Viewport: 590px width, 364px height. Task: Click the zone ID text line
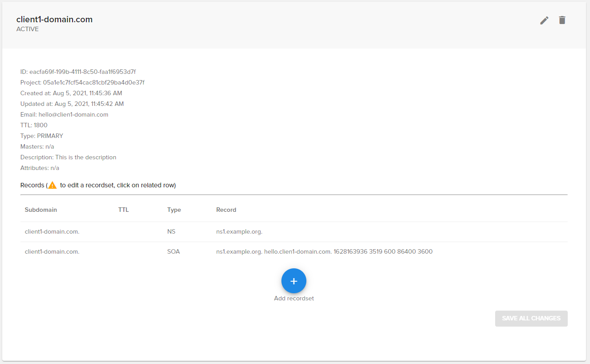(78, 72)
